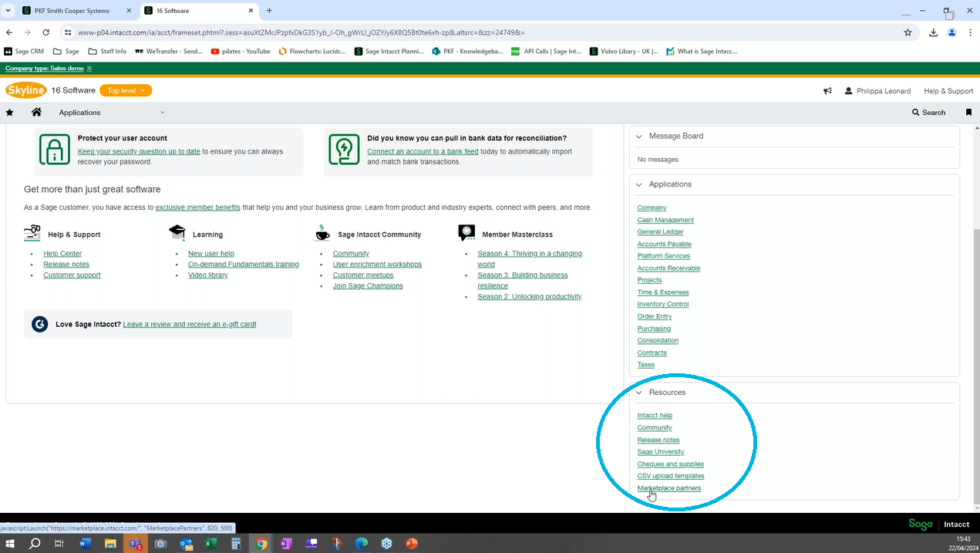Open the exclusive member benefits link
Viewport: 980px width, 553px height.
click(x=198, y=208)
